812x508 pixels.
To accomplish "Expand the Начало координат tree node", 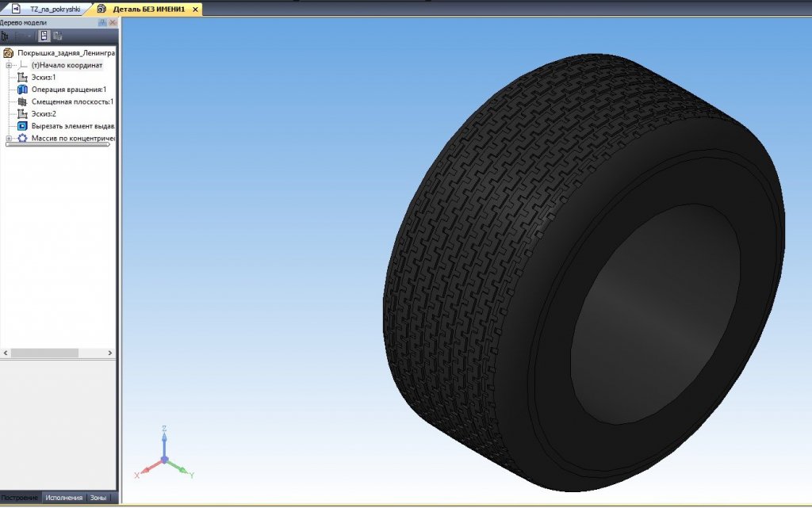I will point(9,65).
